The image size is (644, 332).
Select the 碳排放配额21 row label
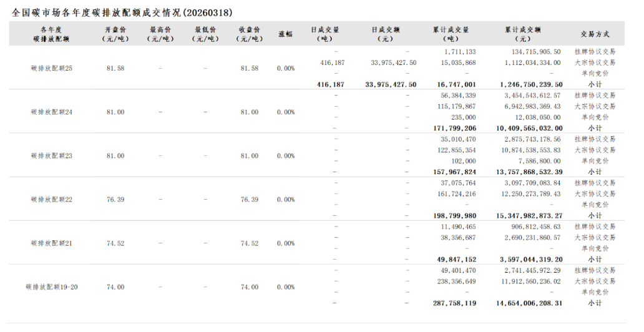pyautogui.click(x=51, y=243)
